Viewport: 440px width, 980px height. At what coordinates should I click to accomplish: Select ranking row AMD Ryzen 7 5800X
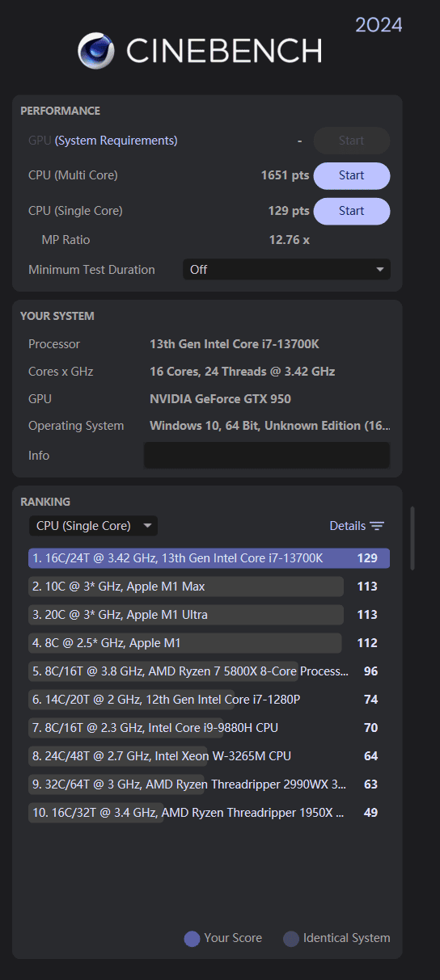[209, 671]
